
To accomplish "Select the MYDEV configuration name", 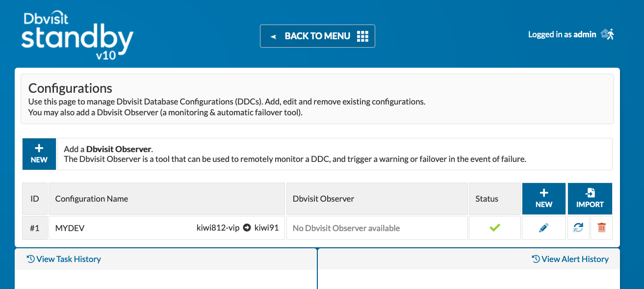I will point(70,228).
